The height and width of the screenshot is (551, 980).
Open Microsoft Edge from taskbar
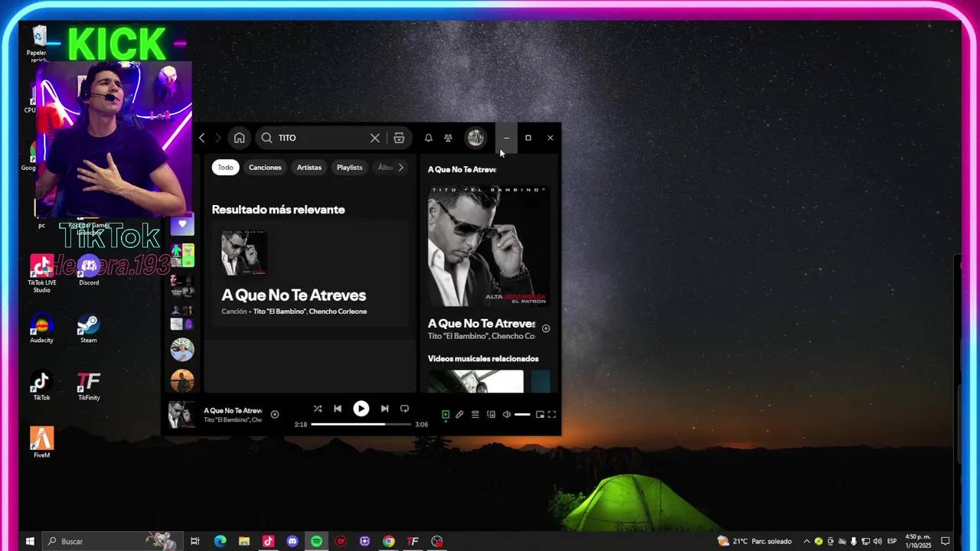[220, 541]
